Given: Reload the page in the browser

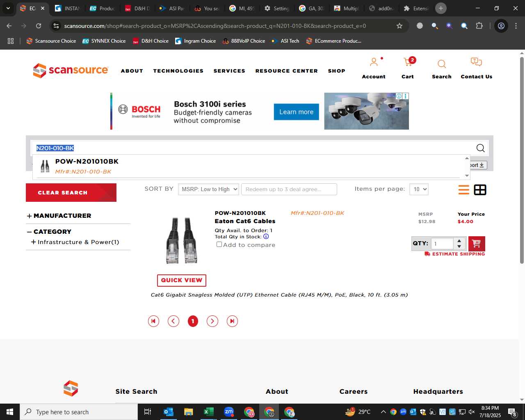Looking at the screenshot, I should pyautogui.click(x=39, y=26).
